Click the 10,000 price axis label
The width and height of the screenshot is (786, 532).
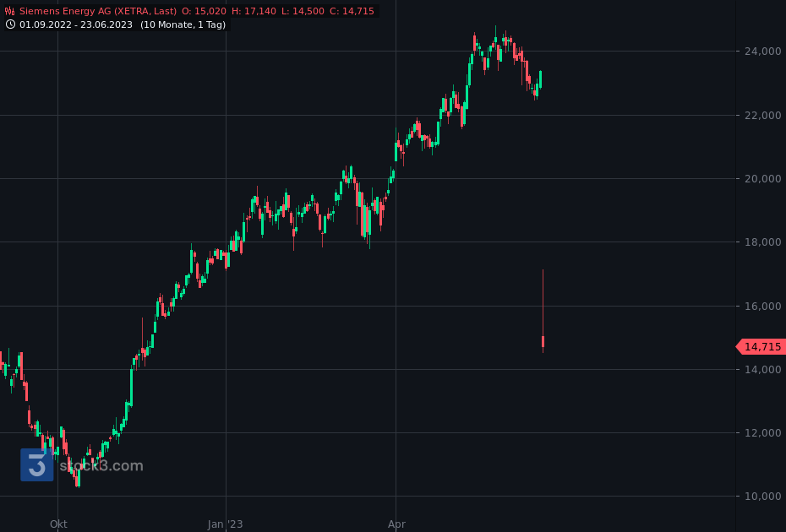(762, 497)
